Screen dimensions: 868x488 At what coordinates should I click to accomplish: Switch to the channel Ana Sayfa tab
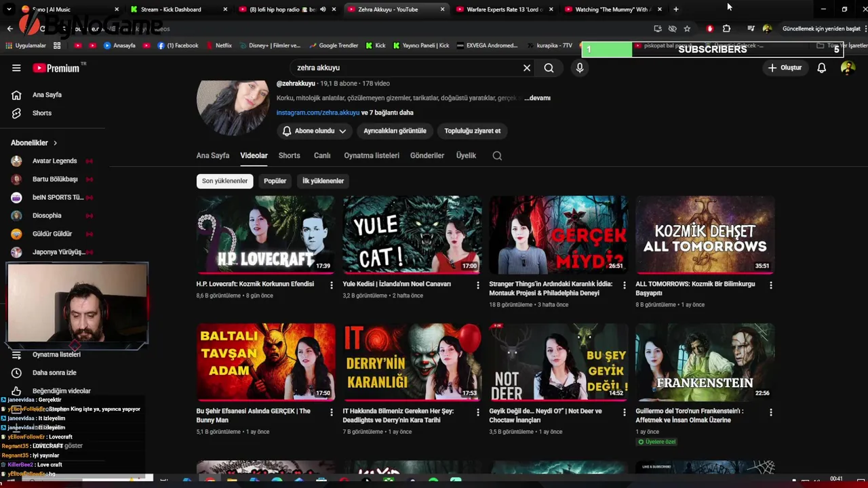coord(213,156)
